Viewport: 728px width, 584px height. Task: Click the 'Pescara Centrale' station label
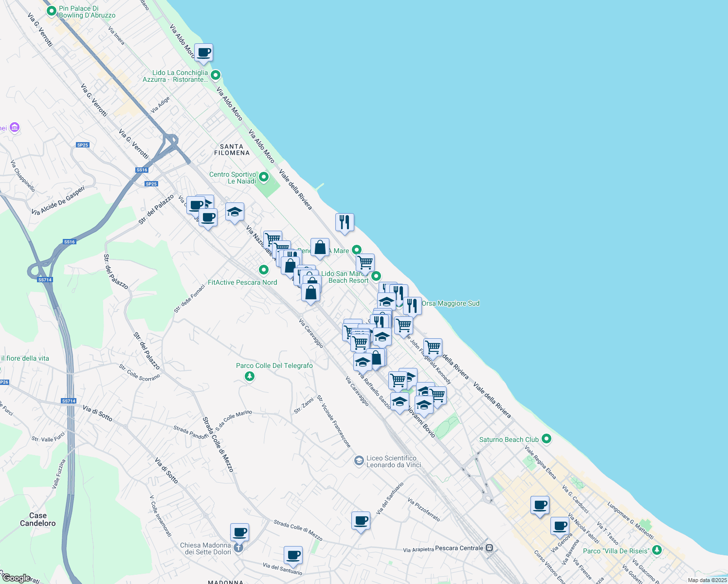459,548
